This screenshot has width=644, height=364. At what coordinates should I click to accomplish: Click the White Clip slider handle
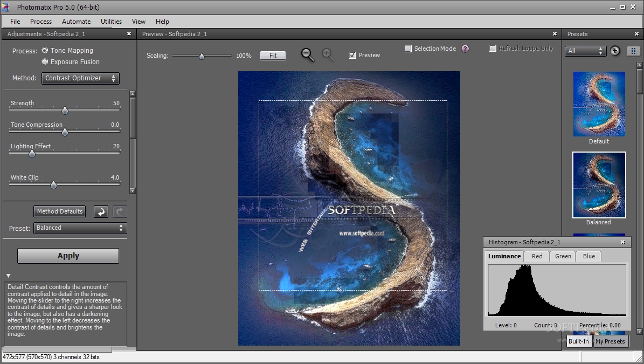click(x=53, y=185)
